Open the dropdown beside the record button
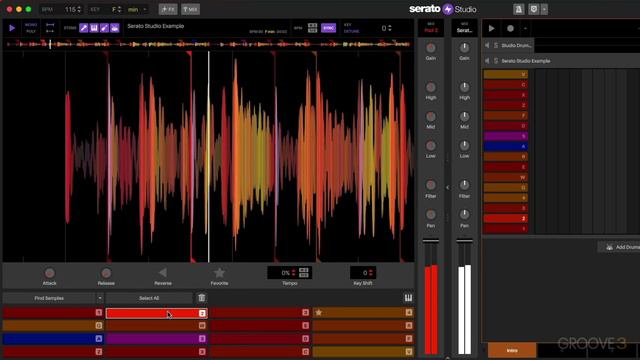 click(525, 28)
